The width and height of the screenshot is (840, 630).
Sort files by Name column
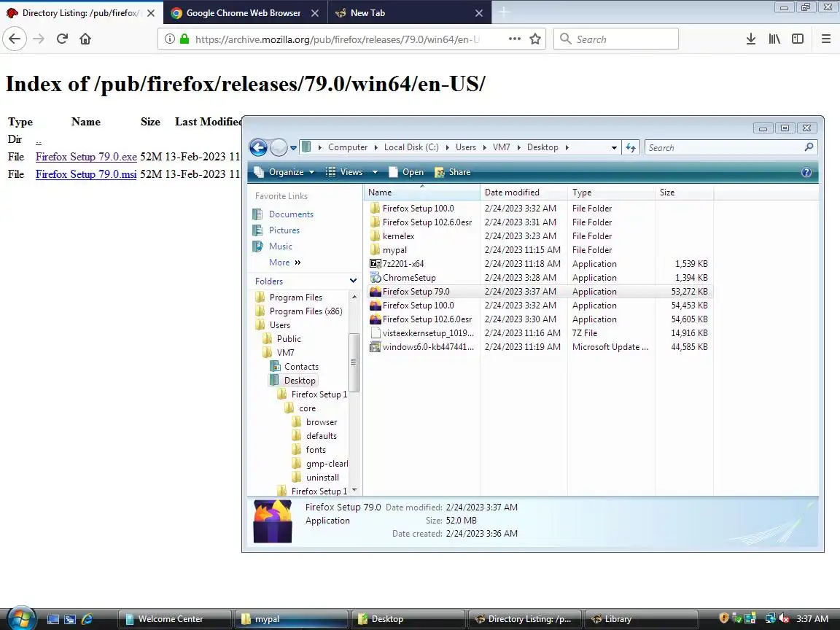[x=422, y=192]
